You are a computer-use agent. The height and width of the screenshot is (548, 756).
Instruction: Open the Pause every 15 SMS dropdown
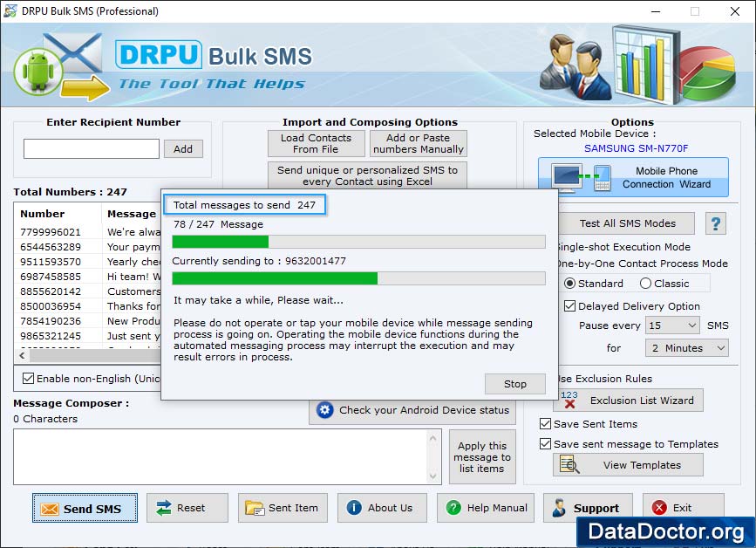(672, 325)
